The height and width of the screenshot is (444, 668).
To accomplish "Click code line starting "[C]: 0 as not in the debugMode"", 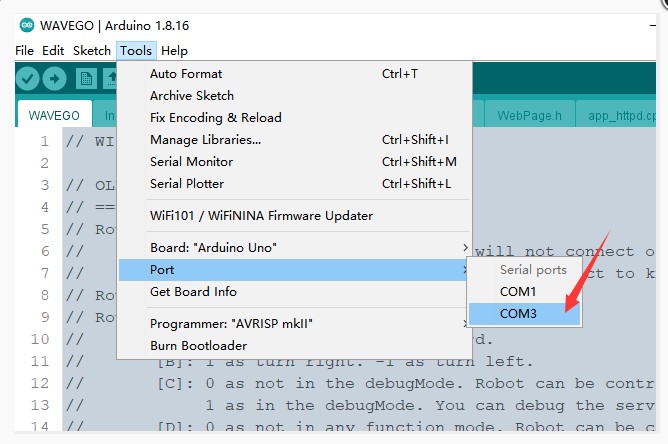I will click(406, 383).
